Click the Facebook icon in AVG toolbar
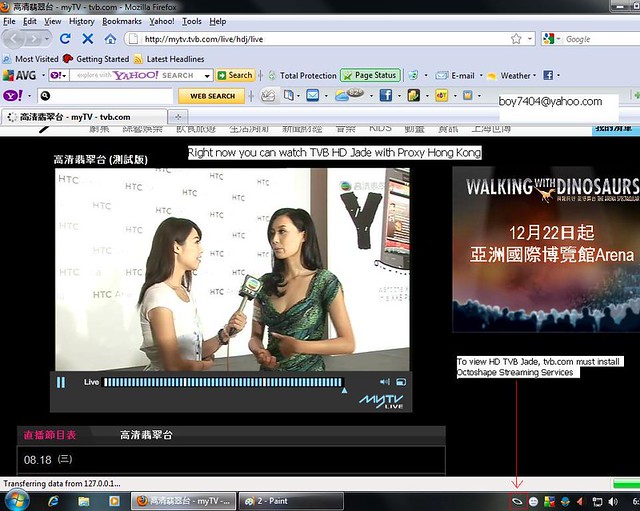The image size is (640, 511). [548, 75]
